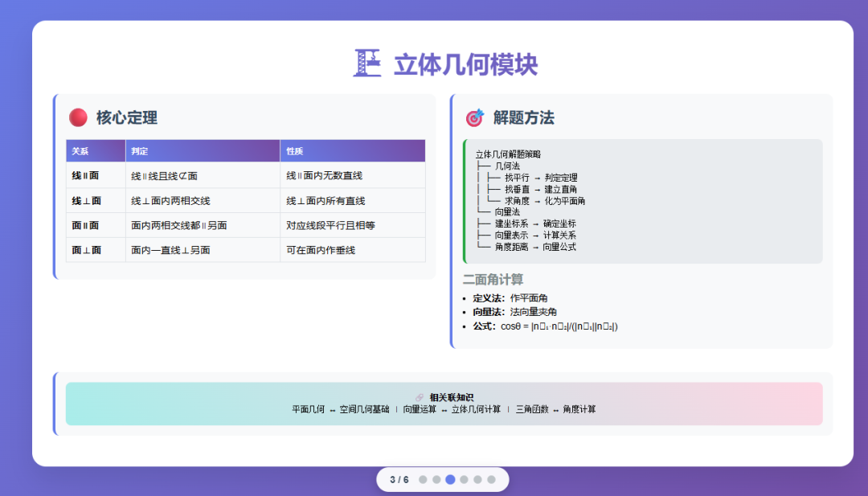Click the cell 线⊥面内所有直线
This screenshot has width=868, height=496.
pos(353,200)
